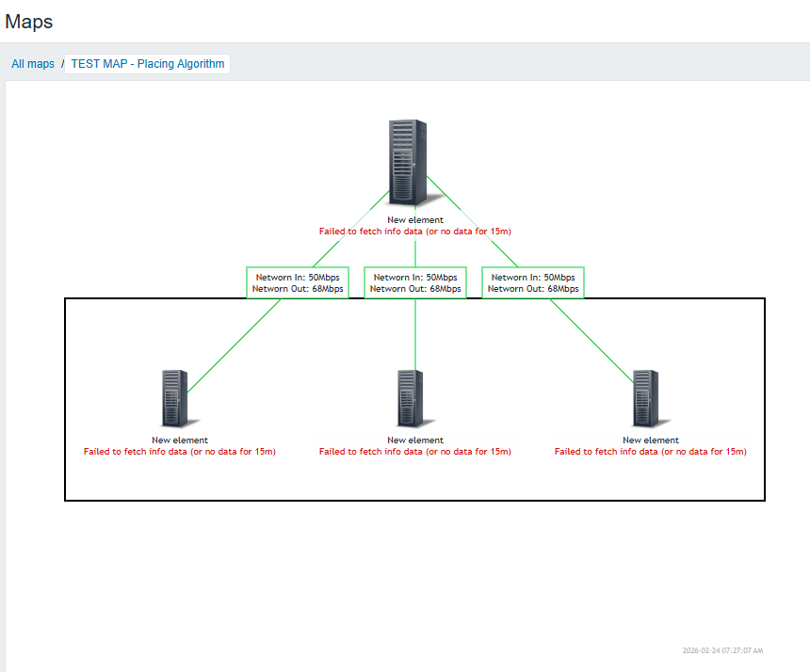
Task: Click the right link's Network In/Out label
Action: tap(533, 283)
